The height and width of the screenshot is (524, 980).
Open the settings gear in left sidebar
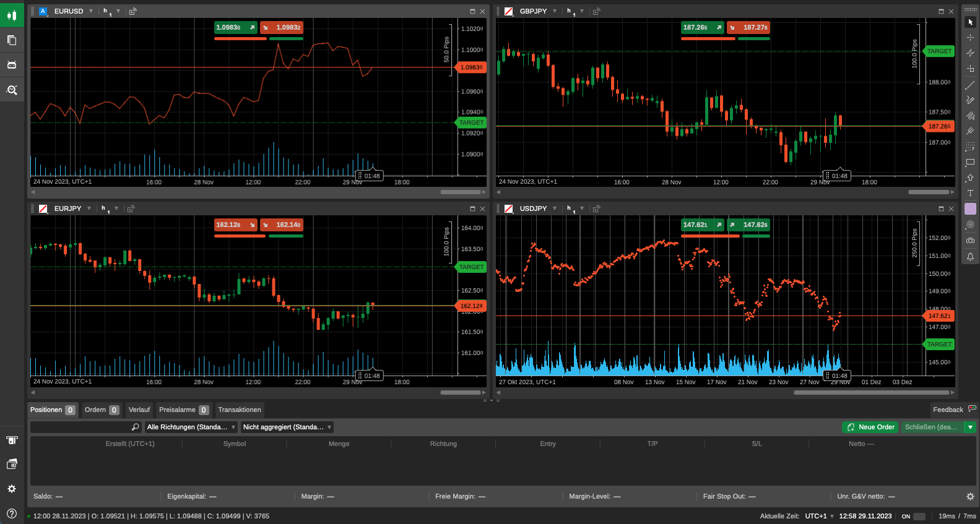pos(12,489)
